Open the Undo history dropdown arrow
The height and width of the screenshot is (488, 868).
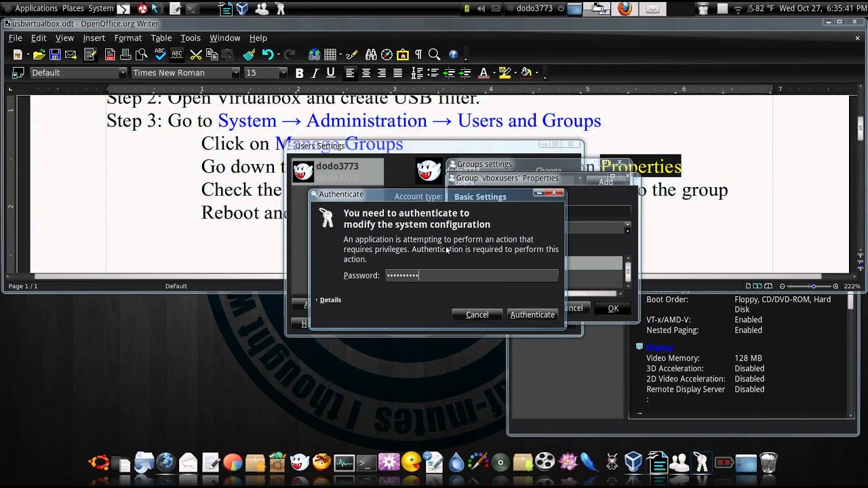coord(278,54)
